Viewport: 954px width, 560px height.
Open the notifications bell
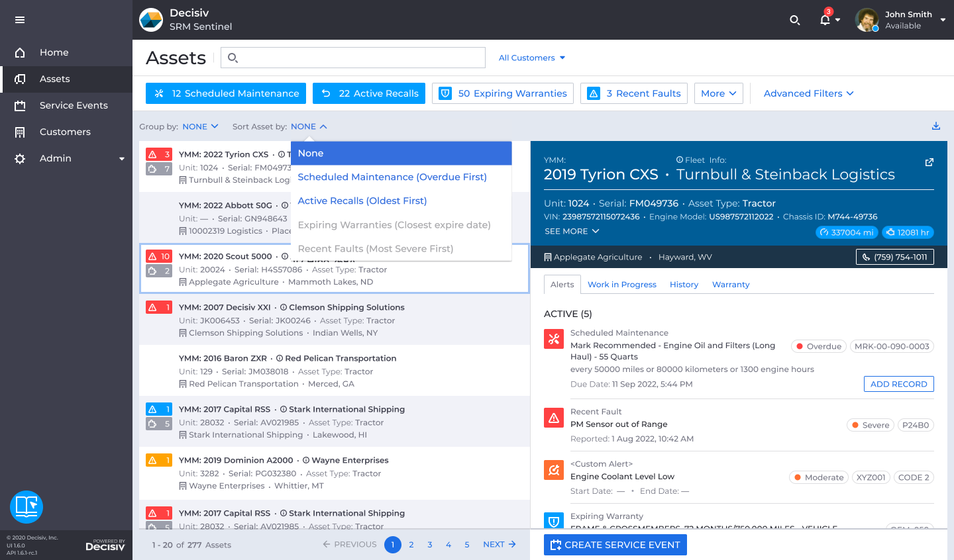(825, 20)
